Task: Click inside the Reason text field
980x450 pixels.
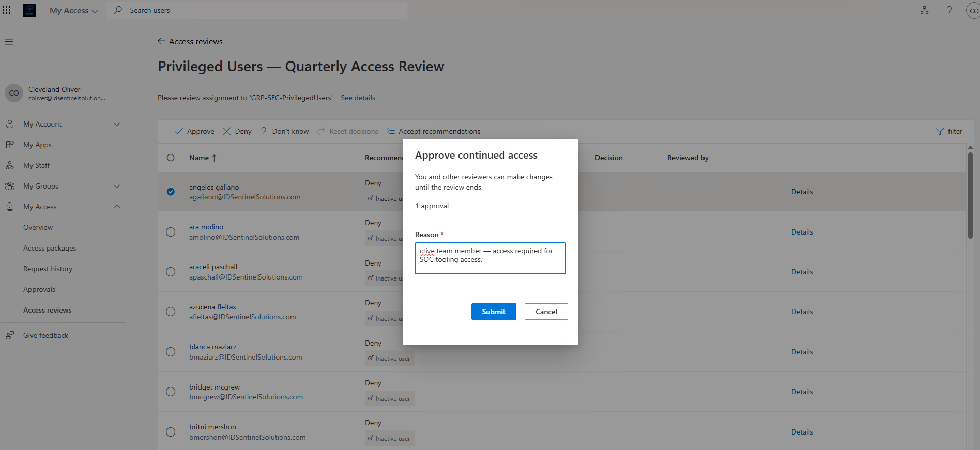Action: pos(490,258)
